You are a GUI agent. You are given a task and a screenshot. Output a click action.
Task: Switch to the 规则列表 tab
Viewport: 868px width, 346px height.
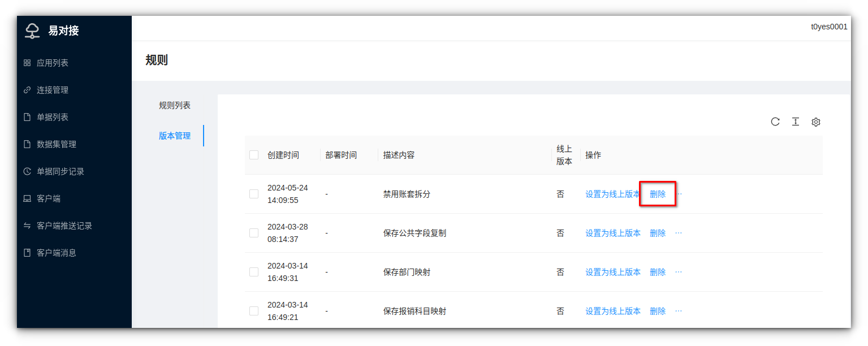coord(175,105)
